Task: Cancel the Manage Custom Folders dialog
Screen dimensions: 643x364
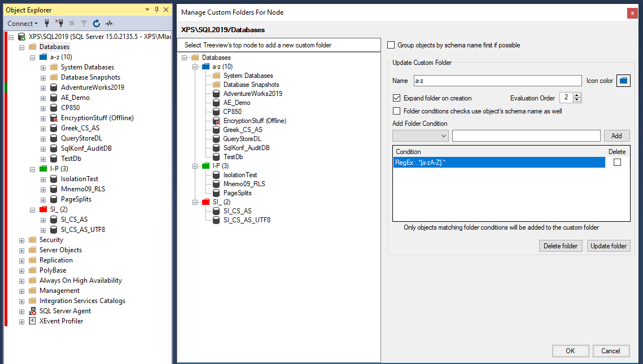Action: tap(611, 351)
